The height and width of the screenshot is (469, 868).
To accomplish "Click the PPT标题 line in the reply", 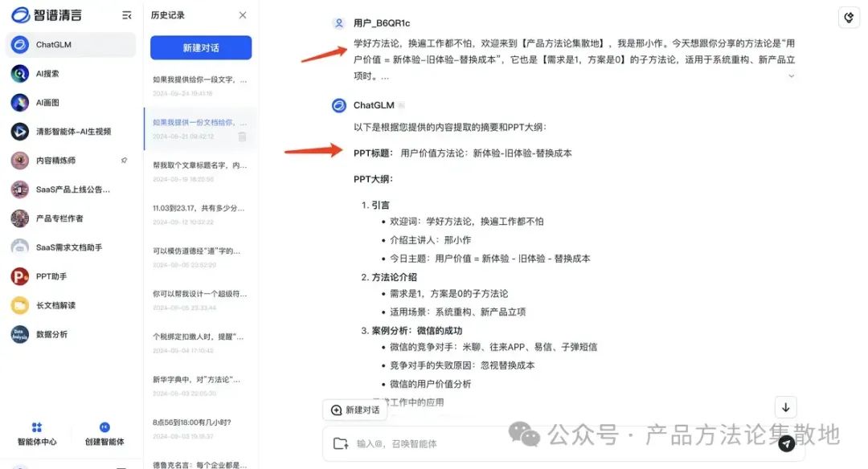I will 463,153.
